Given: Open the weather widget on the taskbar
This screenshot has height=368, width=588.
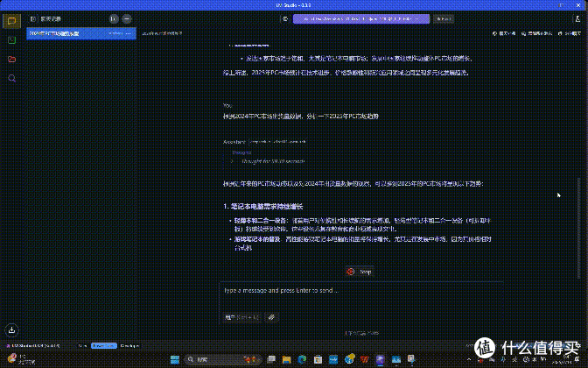Looking at the screenshot, I should point(21,359).
